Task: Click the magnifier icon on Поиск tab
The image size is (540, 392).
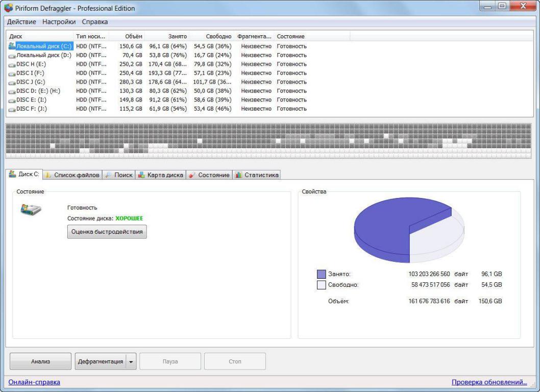Action: [x=108, y=175]
